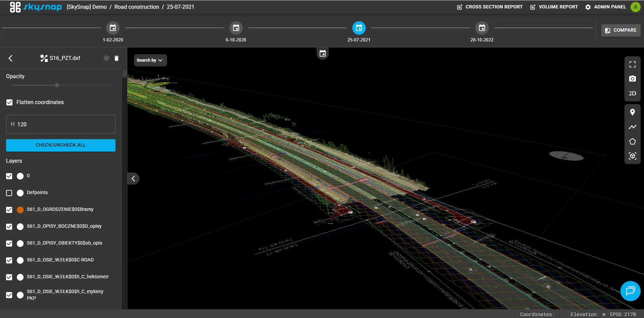Click the CHECK/UNCHECK ALL button

pyautogui.click(x=61, y=145)
